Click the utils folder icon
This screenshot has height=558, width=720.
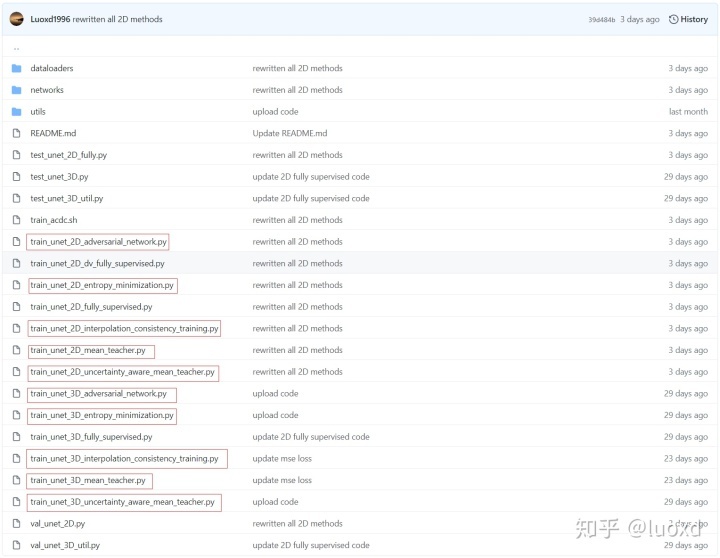pos(17,112)
